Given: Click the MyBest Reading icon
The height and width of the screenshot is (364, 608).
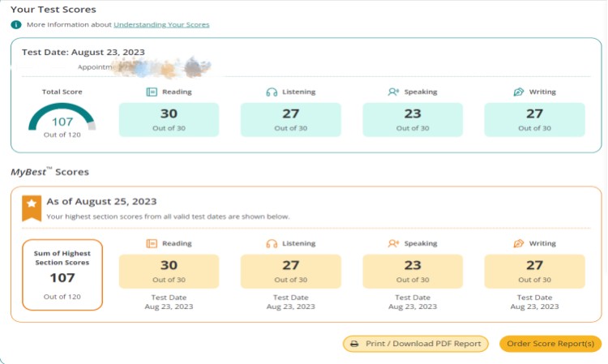Looking at the screenshot, I should [x=152, y=243].
